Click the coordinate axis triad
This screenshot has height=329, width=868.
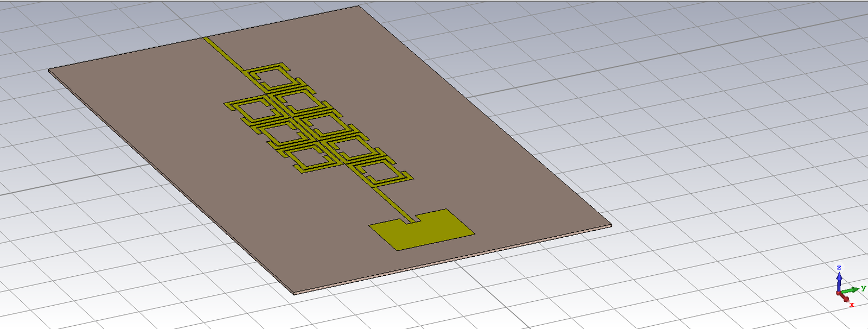point(849,286)
